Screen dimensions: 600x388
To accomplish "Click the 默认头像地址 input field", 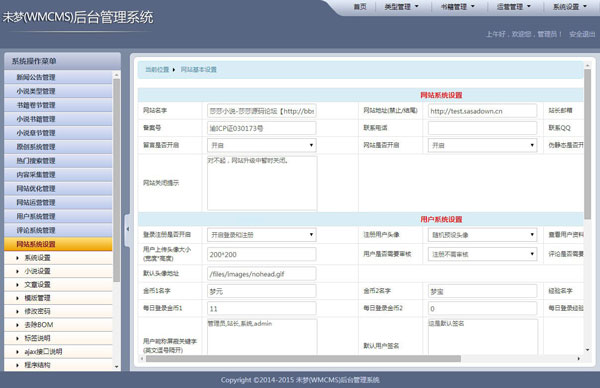I will click(262, 274).
